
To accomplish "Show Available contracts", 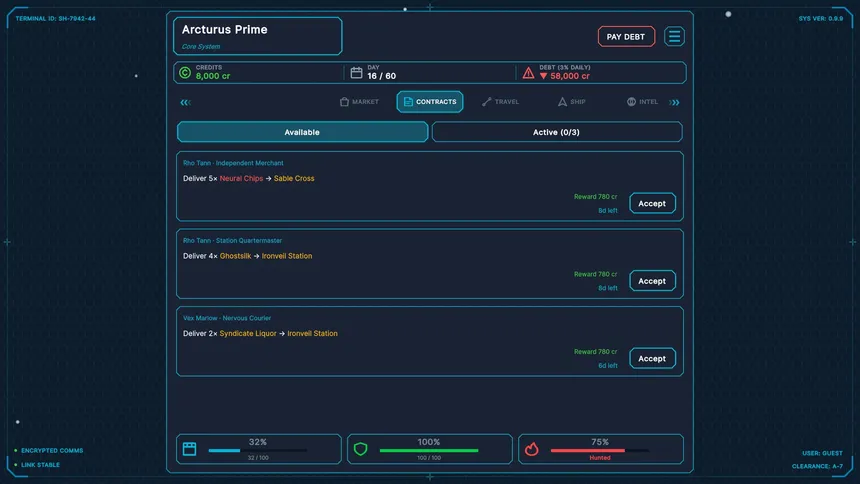I will click(302, 132).
